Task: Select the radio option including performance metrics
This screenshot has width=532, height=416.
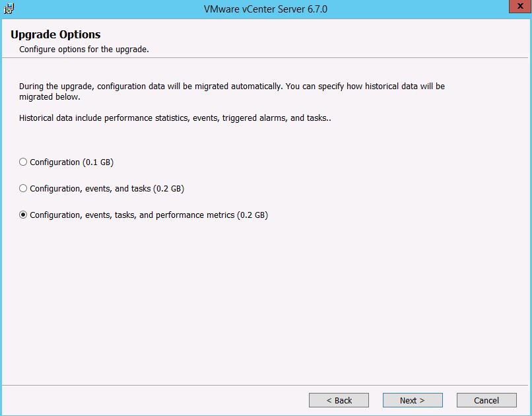Action: (24, 215)
